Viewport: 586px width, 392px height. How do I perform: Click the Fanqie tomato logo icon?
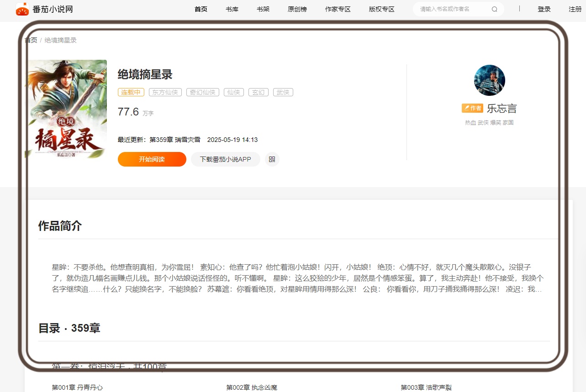22,9
